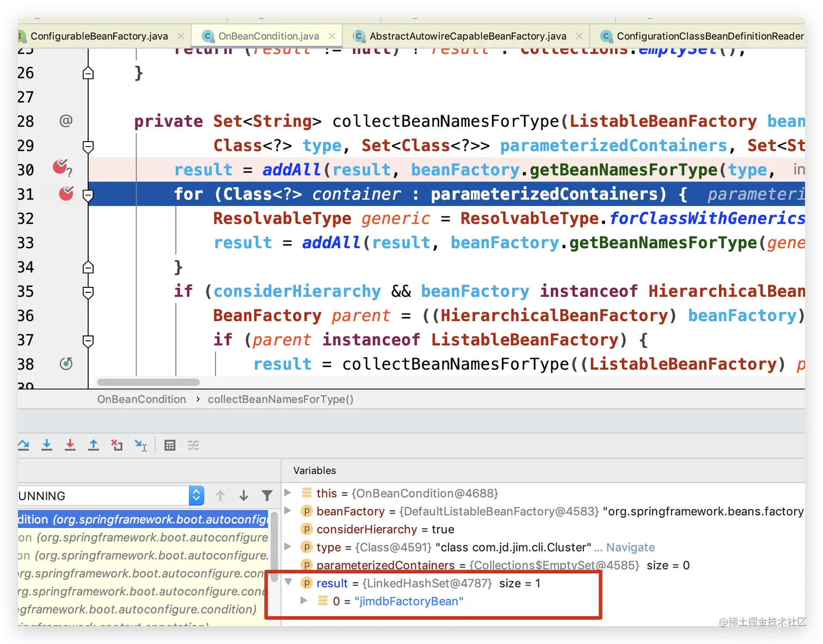Screen dimensions: 823x644
Task: Click the @ annotation gutter icon on line 28
Action: pyautogui.click(x=66, y=121)
